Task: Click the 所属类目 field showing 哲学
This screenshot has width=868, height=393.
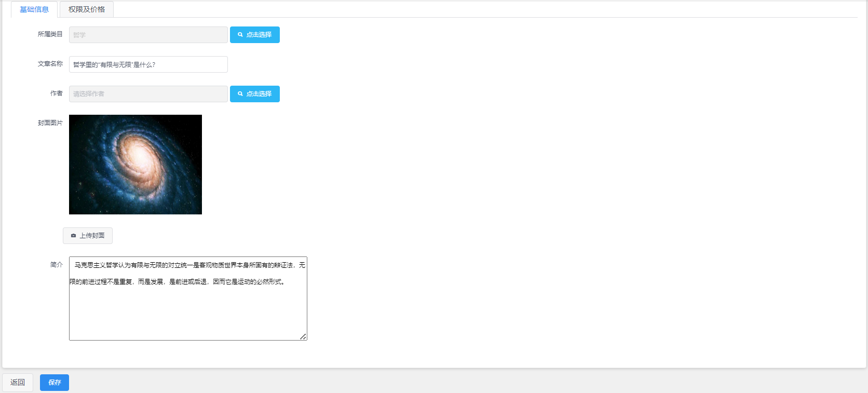Action: 148,35
